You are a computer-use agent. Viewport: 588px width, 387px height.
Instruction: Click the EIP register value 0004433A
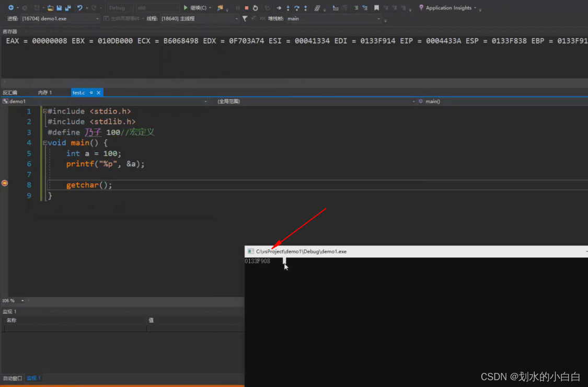[444, 41]
